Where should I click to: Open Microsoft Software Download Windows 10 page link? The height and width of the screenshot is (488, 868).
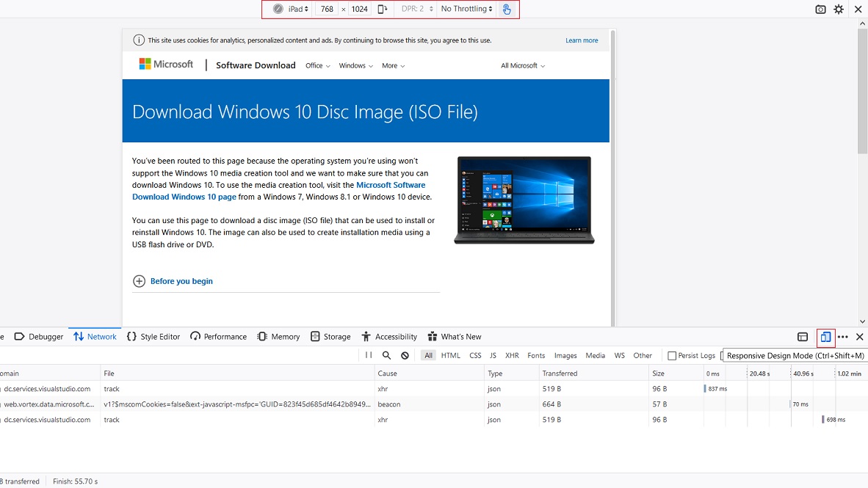[279, 191]
